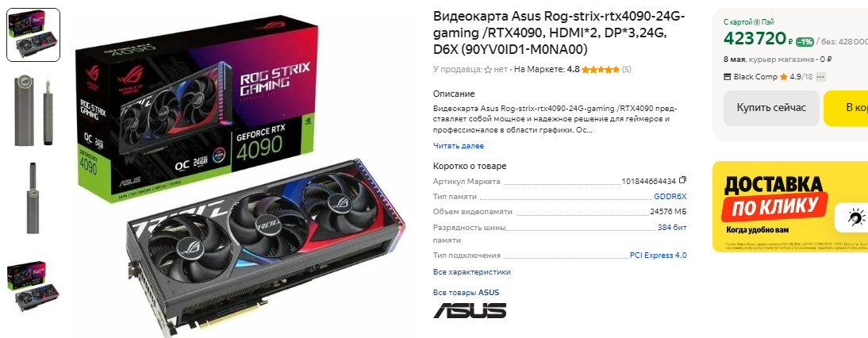This screenshot has height=338, width=868.
Task: Open the three-dots menu beside Black Comp
Action: point(821,77)
